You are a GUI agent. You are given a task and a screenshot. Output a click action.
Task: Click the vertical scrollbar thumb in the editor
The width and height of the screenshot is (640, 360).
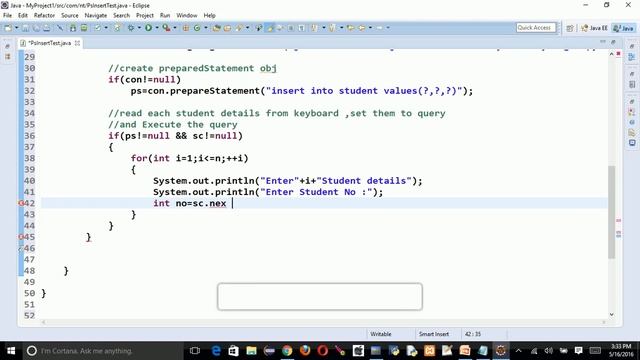click(611, 212)
